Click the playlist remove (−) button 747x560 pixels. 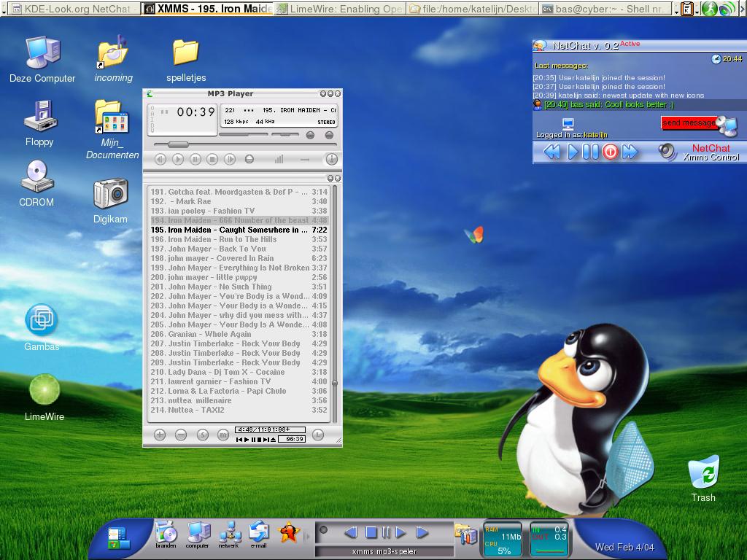click(x=181, y=435)
